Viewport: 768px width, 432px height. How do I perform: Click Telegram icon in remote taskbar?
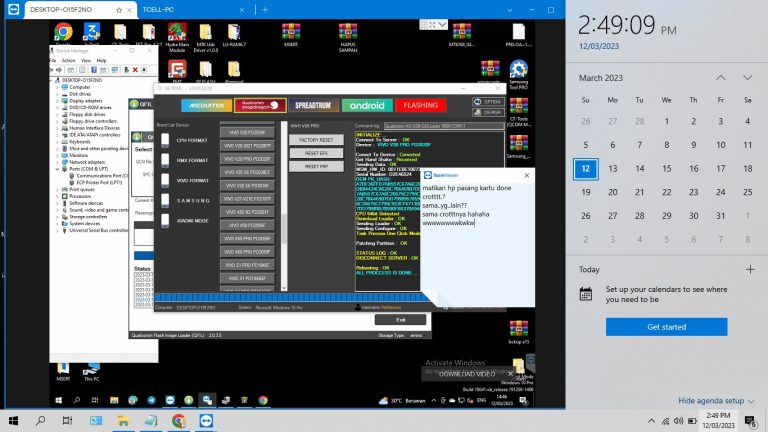(x=151, y=400)
